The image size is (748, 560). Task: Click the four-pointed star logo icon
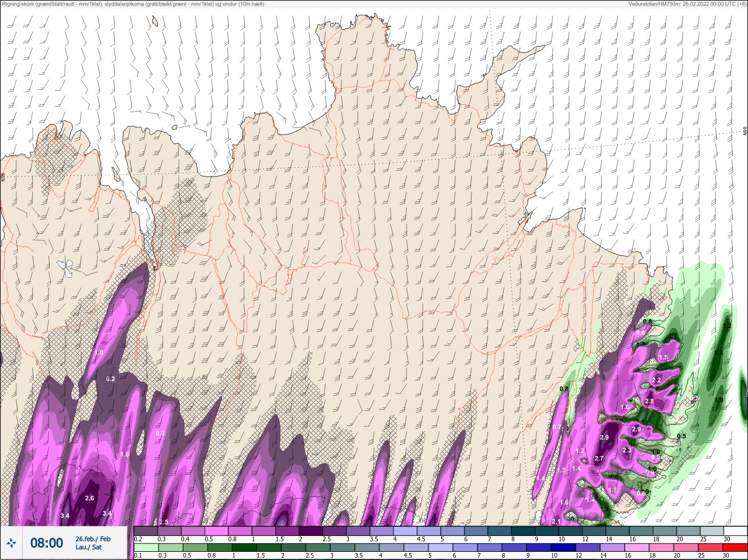pos(11,543)
